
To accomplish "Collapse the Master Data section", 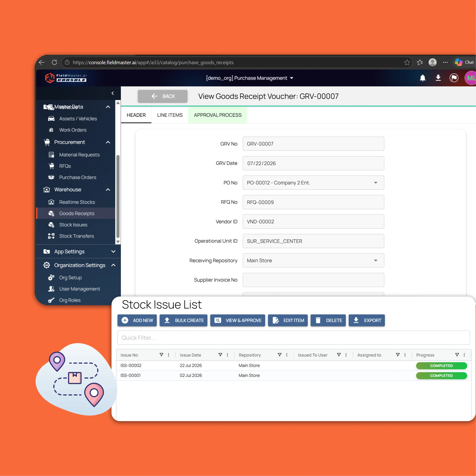I will [108, 107].
